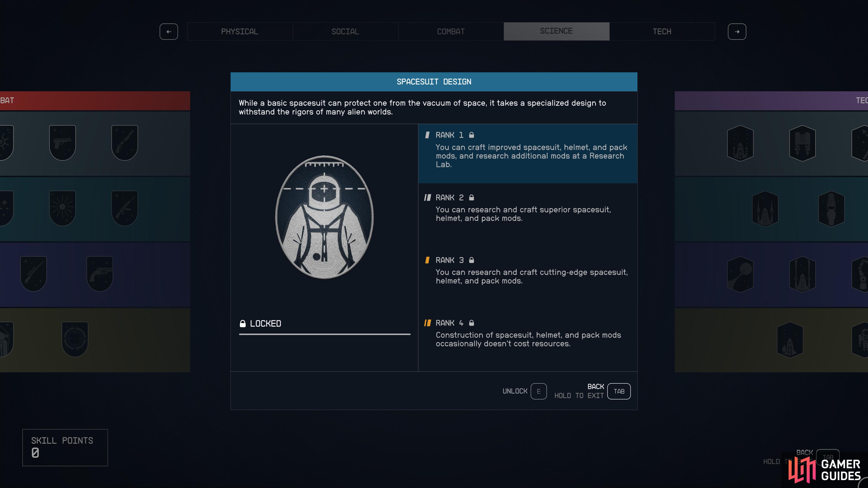Screen dimensions: 868x488
Task: Switch to the Social skills tab
Action: tap(345, 31)
